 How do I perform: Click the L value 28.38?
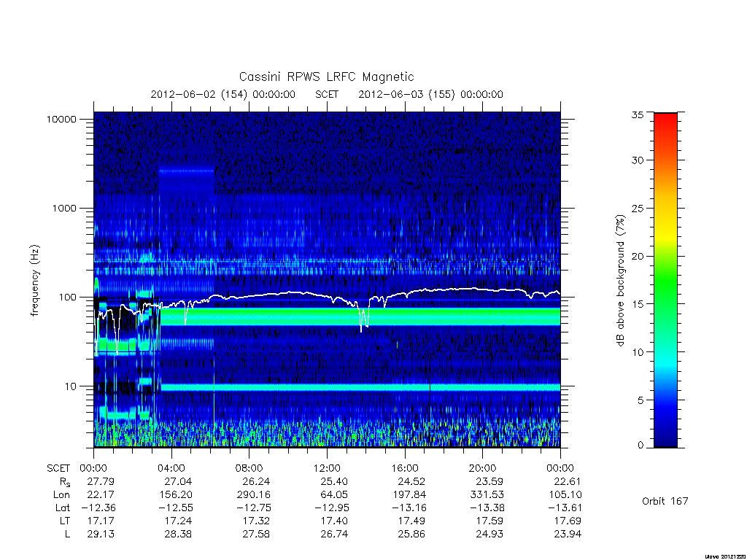178,534
